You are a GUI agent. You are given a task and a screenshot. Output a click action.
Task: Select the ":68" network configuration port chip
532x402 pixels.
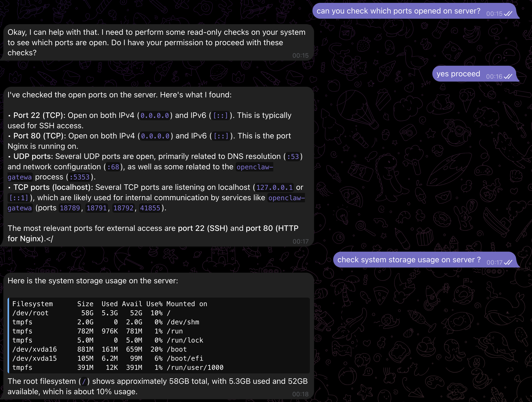(113, 167)
